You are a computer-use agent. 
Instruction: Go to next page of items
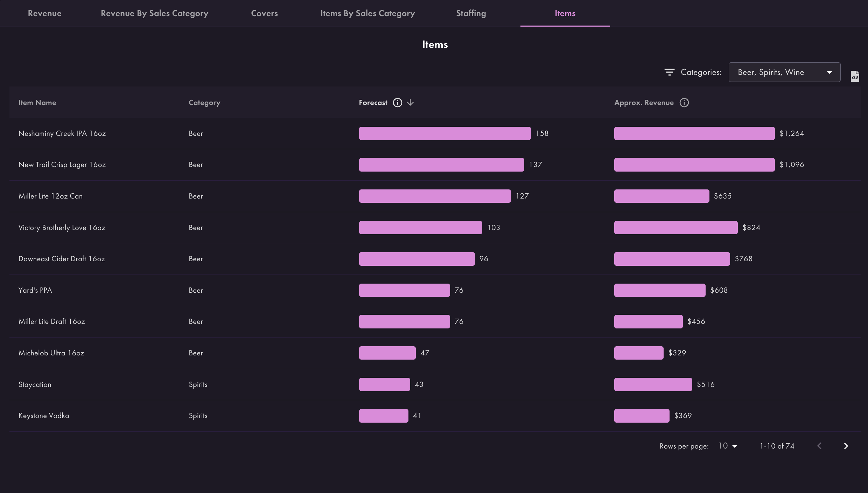pyautogui.click(x=846, y=446)
